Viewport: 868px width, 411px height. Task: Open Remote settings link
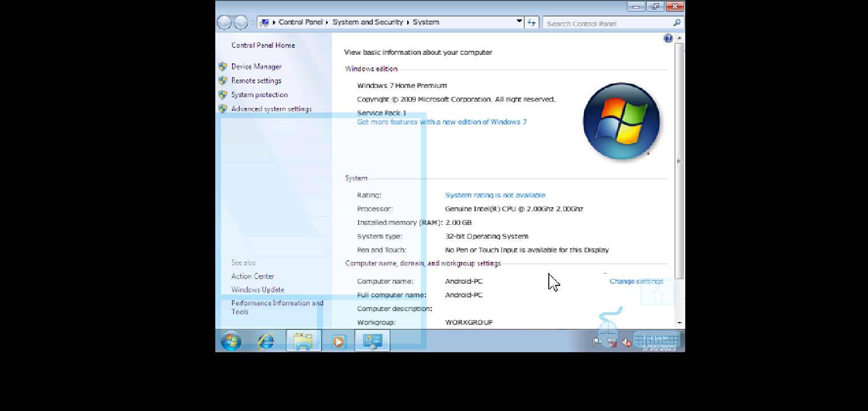[256, 80]
